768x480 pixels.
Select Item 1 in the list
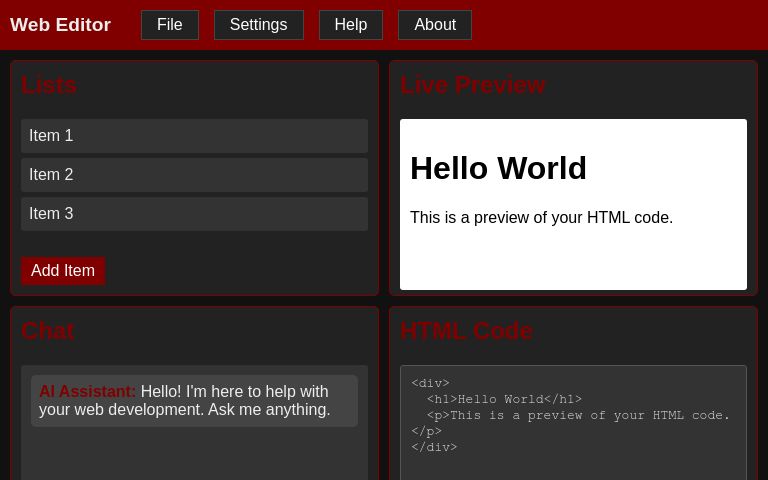(194, 136)
